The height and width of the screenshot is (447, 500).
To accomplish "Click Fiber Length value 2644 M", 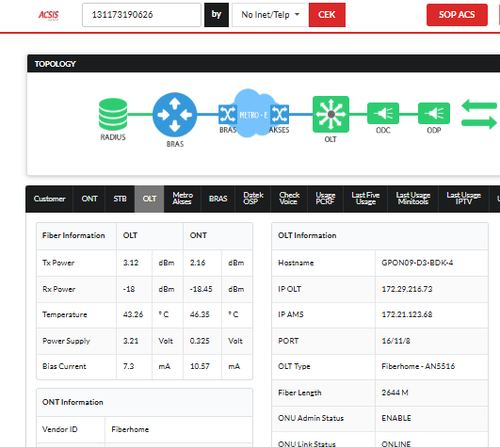I will [x=395, y=393].
